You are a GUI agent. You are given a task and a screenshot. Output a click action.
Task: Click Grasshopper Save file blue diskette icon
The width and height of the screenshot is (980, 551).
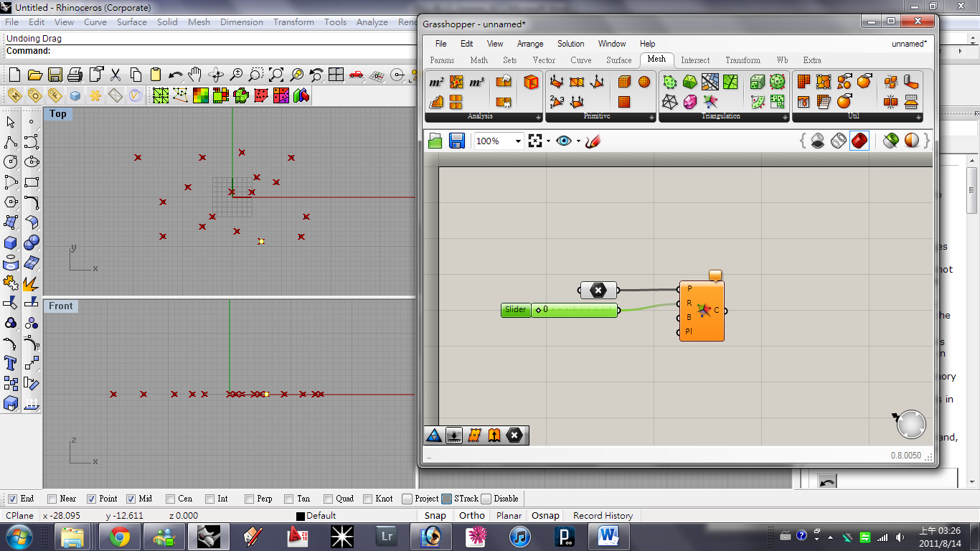click(x=456, y=141)
